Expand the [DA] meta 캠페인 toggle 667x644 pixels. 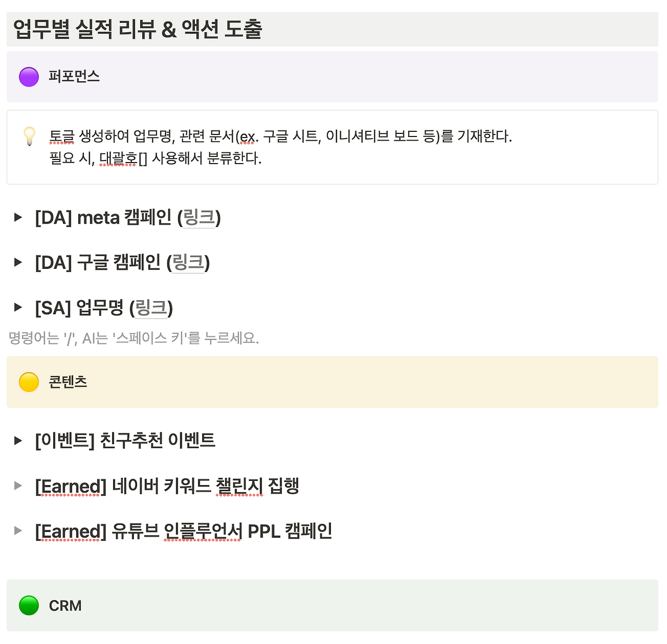click(18, 217)
